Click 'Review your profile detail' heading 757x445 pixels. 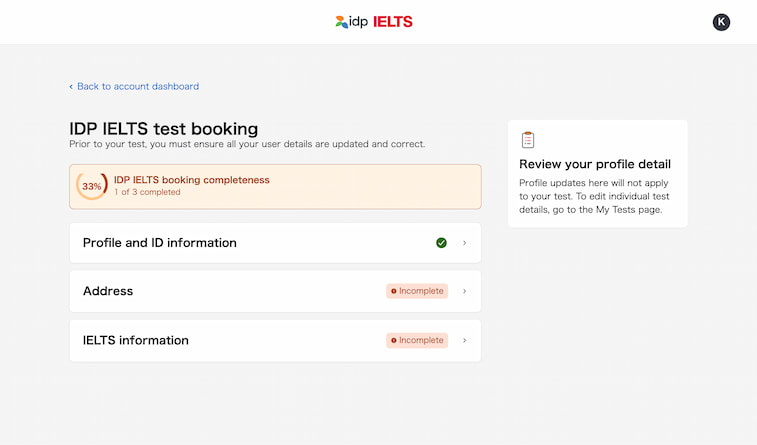point(595,164)
